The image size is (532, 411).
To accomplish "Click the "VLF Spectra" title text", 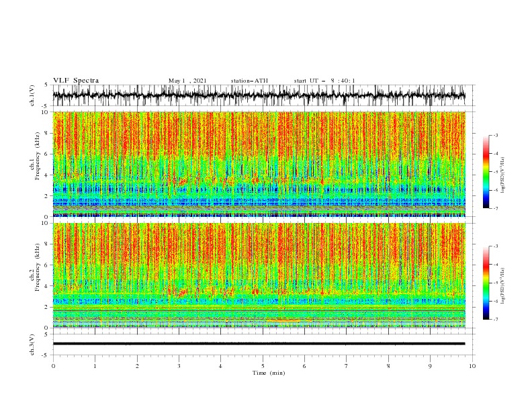I will click(76, 81).
